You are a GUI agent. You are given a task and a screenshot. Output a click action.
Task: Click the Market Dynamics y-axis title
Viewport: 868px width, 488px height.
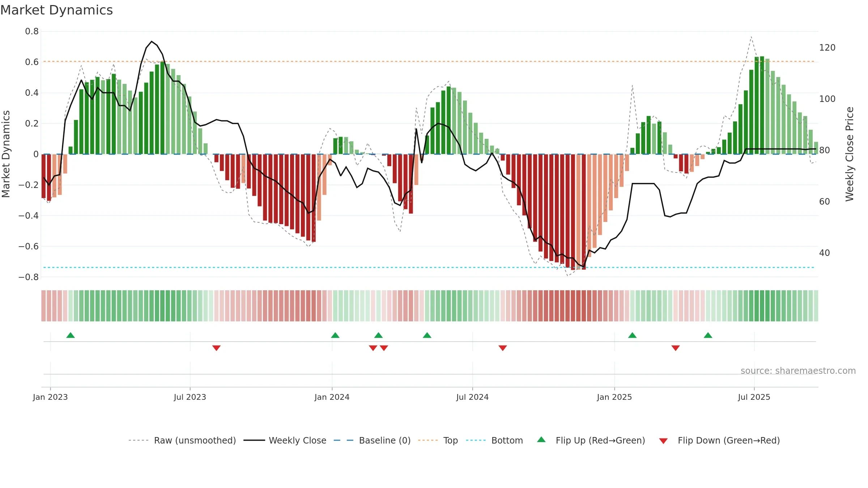point(6,154)
